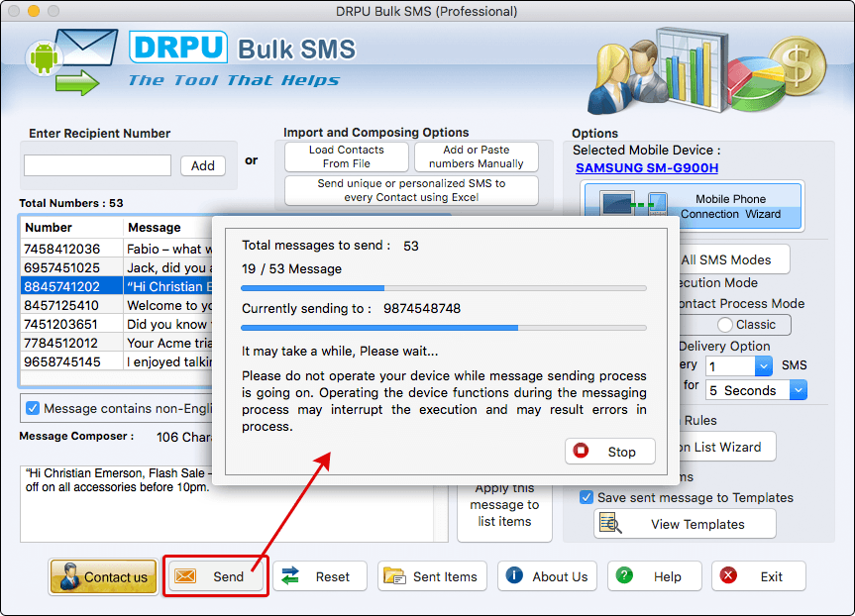Click the blue info icon on About Us
Viewport: 855px width, 616px height.
pyautogui.click(x=514, y=575)
